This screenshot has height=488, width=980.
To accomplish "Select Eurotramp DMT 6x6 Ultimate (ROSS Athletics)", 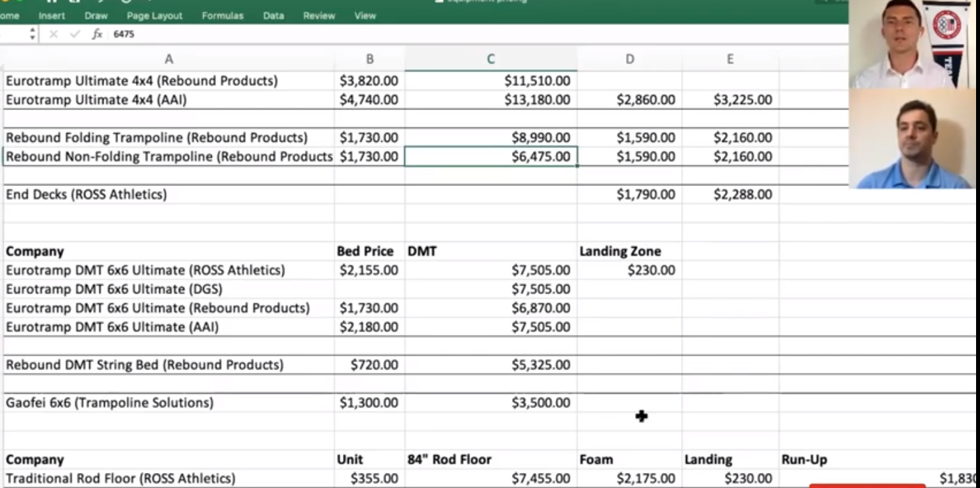I will [x=168, y=271].
